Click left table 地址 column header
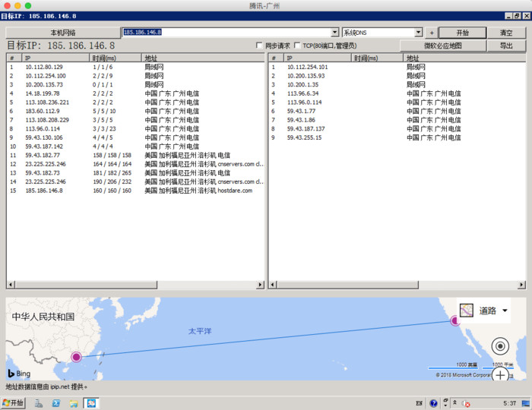 click(x=203, y=58)
